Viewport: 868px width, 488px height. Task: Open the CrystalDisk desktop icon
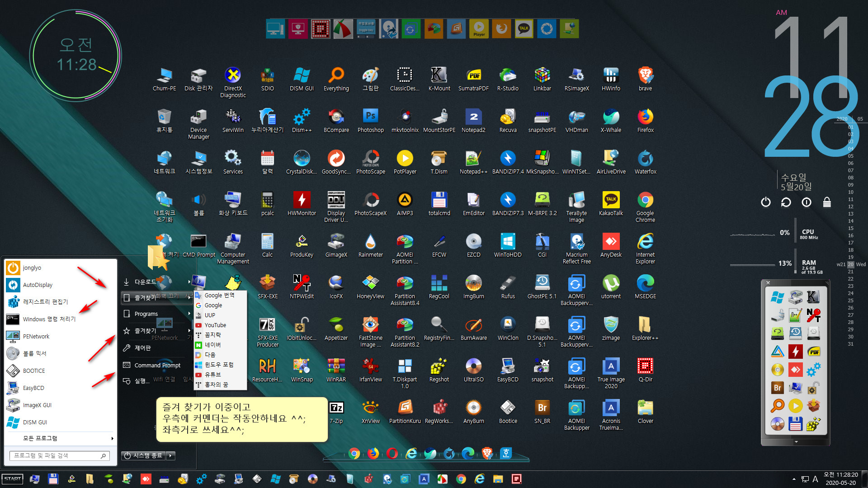(x=302, y=162)
